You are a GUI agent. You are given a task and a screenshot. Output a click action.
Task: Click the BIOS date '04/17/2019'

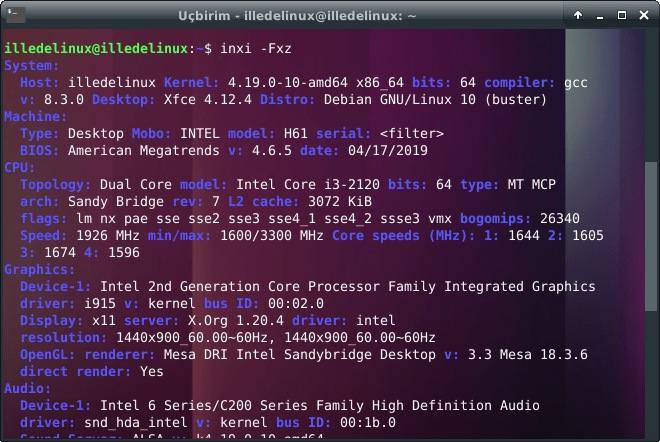click(388, 151)
